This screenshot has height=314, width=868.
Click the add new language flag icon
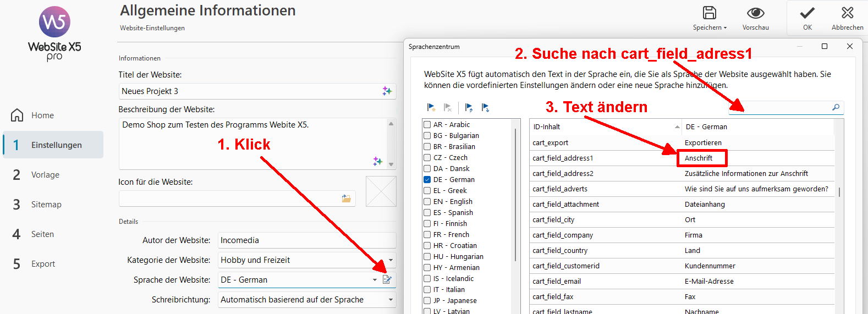(431, 107)
